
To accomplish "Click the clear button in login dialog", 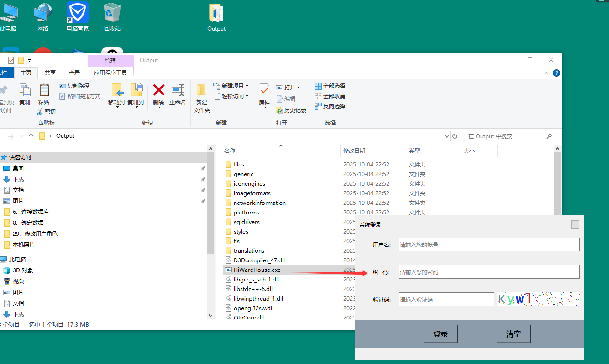I will point(514,334).
